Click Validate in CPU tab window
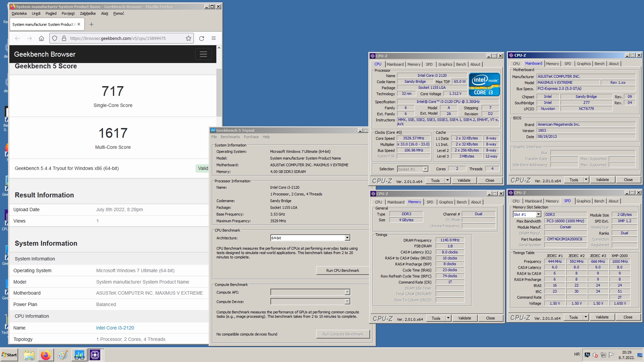 click(x=464, y=180)
